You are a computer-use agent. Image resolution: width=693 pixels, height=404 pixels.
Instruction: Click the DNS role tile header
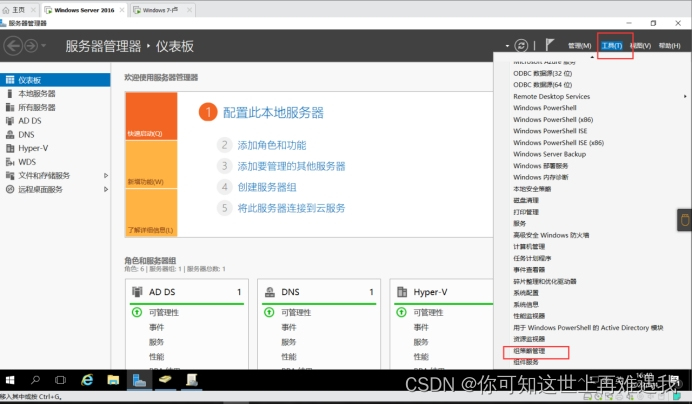pyautogui.click(x=319, y=292)
